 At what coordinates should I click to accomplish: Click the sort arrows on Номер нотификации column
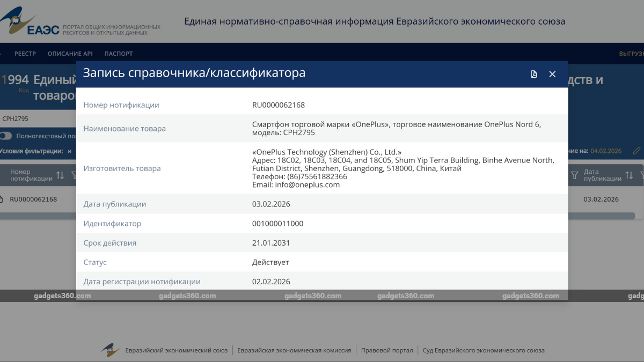pos(60,175)
